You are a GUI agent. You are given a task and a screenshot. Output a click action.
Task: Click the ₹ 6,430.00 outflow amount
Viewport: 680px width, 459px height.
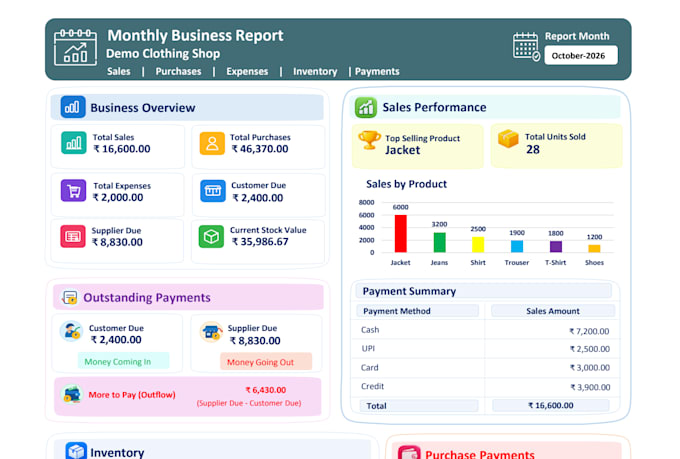pyautogui.click(x=266, y=390)
